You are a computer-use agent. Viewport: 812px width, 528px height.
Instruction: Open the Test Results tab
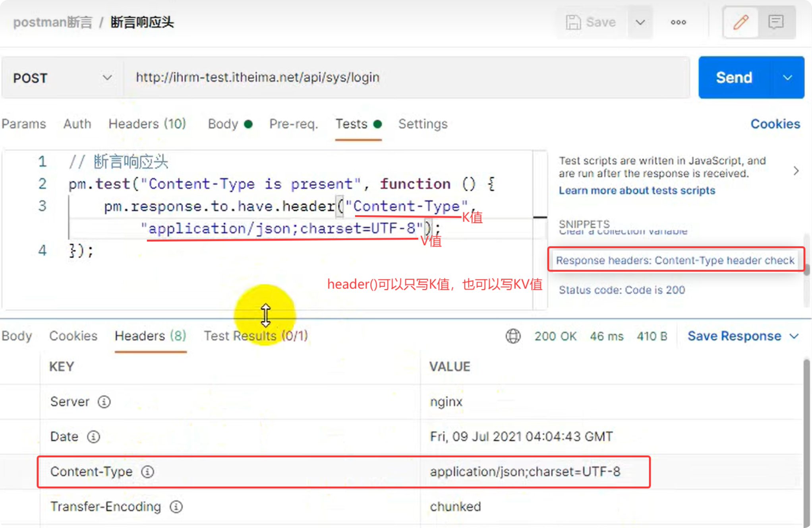pos(255,336)
